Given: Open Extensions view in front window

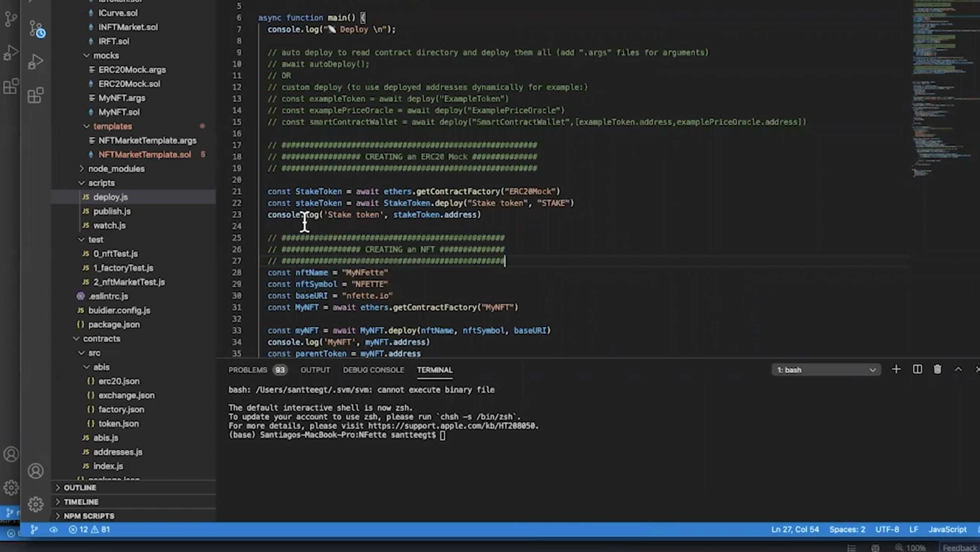Looking at the screenshot, I should pos(35,95).
